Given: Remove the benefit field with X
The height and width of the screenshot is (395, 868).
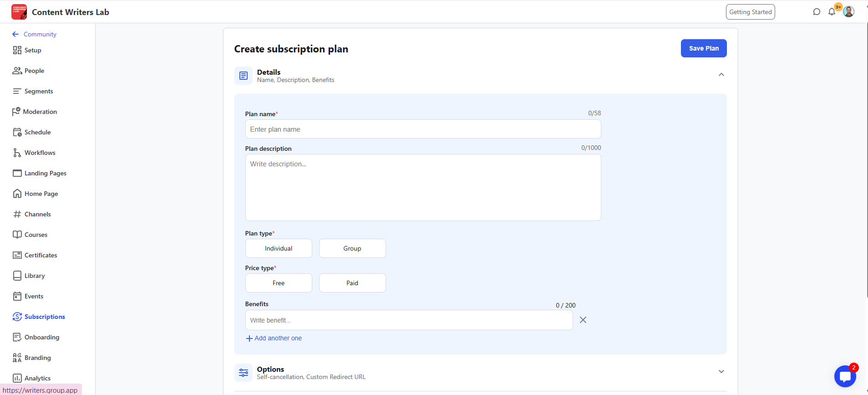Looking at the screenshot, I should click(583, 320).
